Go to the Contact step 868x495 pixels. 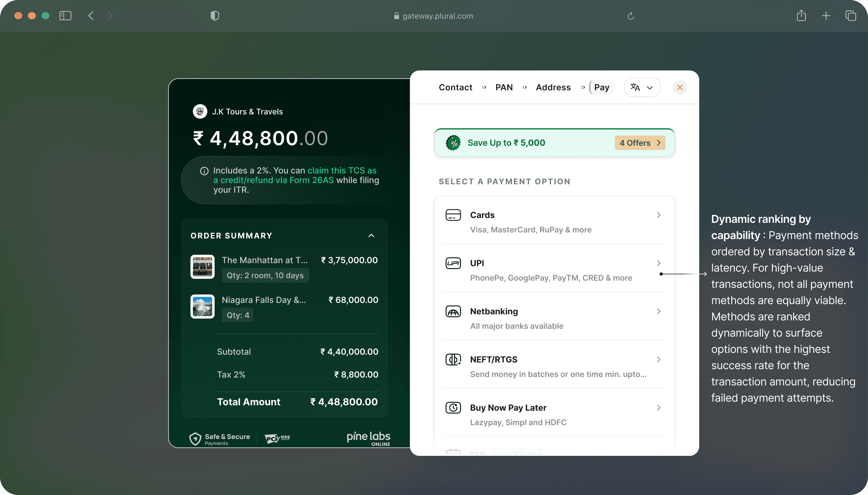[455, 87]
